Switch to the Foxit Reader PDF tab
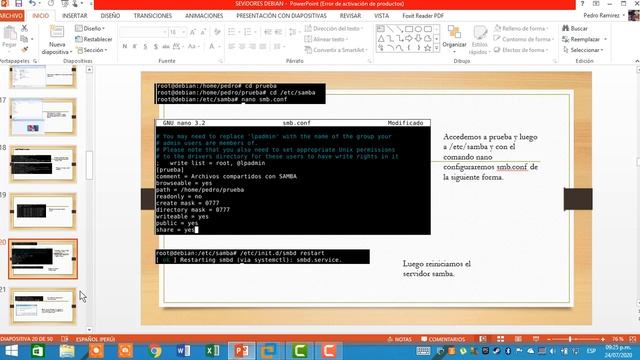Screen dimensions: 640x360 point(423,16)
